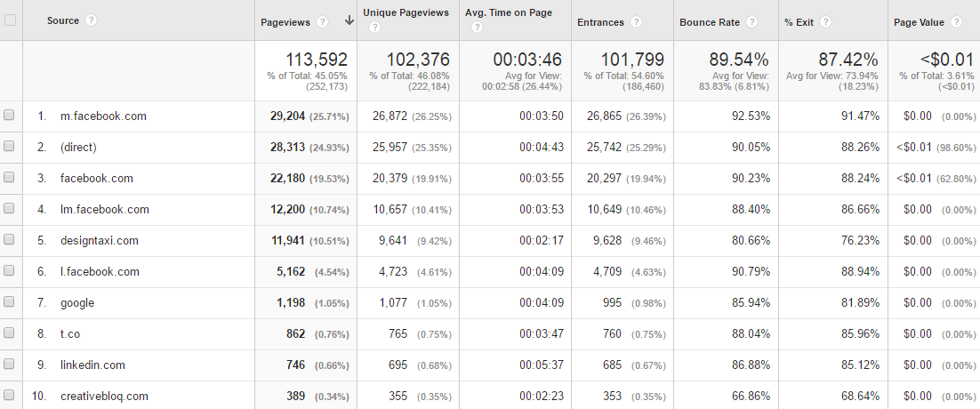Check the t.co row checkbox
This screenshot has height=409, width=980.
point(9,333)
